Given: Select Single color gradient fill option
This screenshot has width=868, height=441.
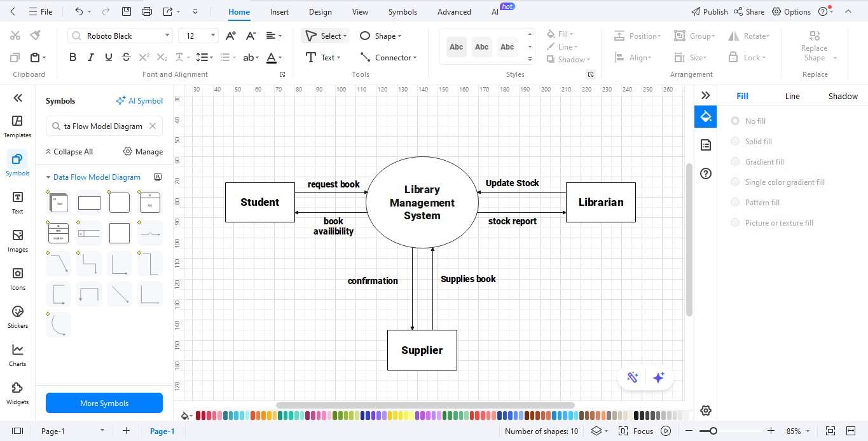Looking at the screenshot, I should [x=735, y=182].
